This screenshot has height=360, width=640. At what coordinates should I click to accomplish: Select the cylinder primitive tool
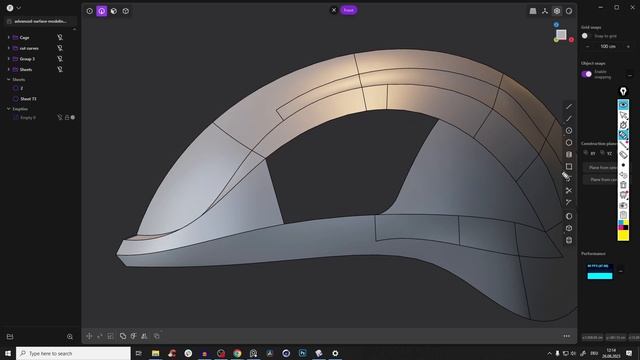coord(569,240)
